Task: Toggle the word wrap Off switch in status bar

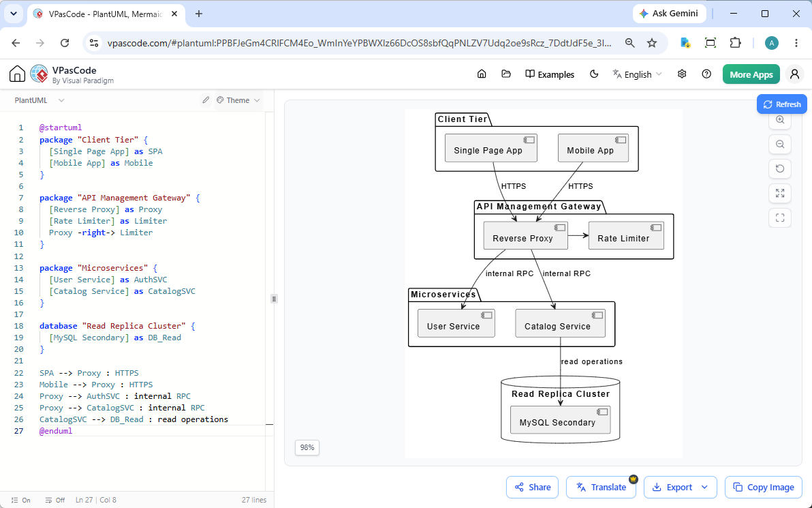Action: [x=55, y=500]
